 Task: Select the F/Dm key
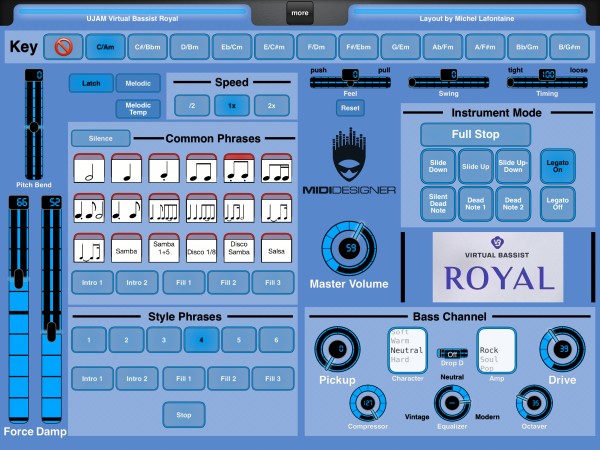[316, 47]
